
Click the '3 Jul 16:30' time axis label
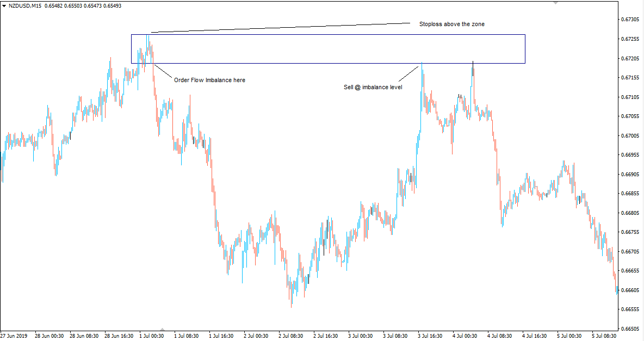pyautogui.click(x=430, y=336)
